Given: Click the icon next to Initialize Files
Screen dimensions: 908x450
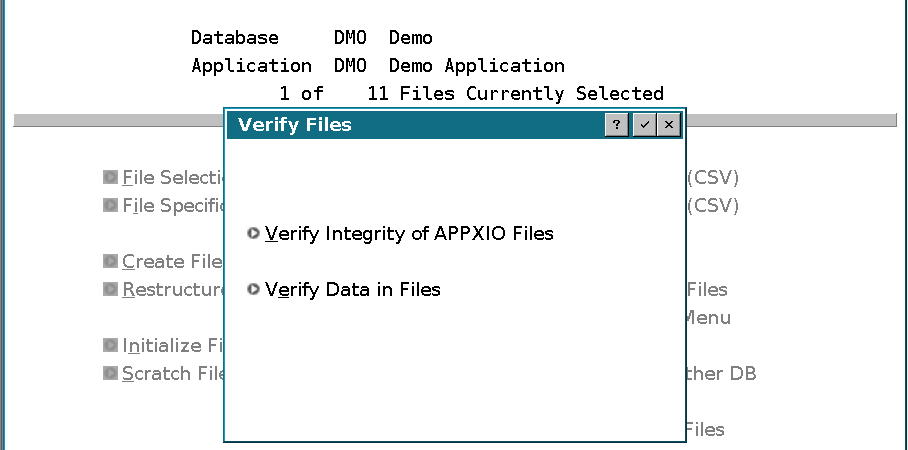Looking at the screenshot, I should pyautogui.click(x=110, y=345).
